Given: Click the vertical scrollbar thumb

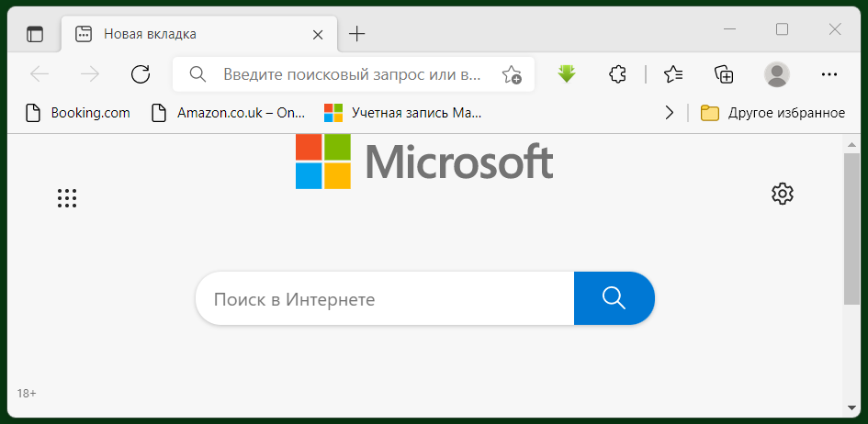Looking at the screenshot, I should click(x=851, y=229).
